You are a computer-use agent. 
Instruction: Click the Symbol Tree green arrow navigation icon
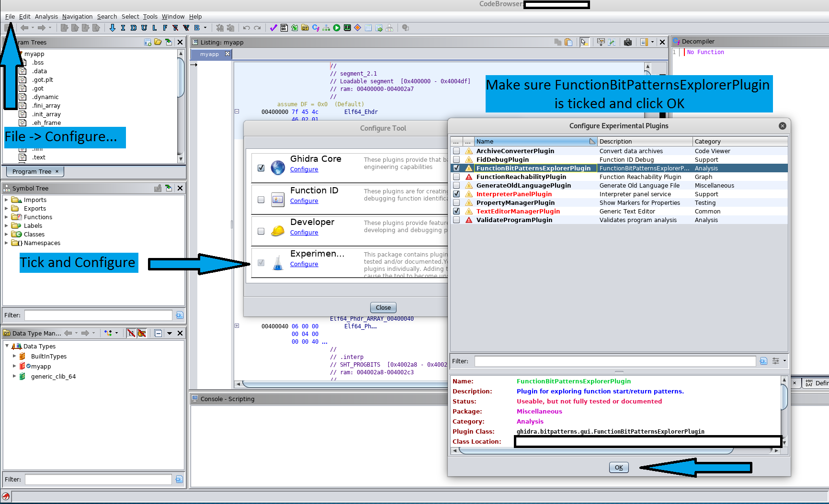[x=169, y=188]
